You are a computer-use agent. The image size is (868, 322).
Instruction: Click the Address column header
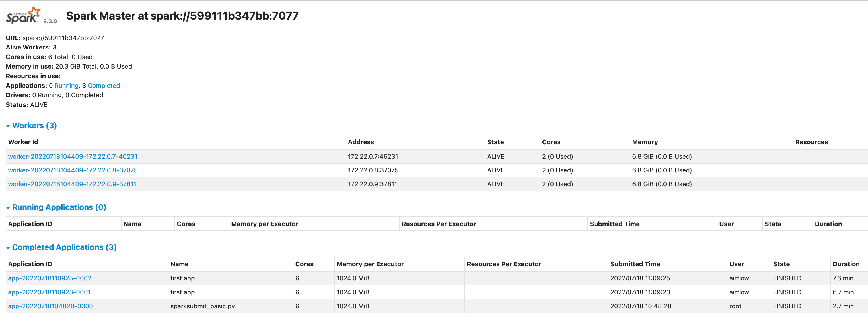[x=361, y=142]
